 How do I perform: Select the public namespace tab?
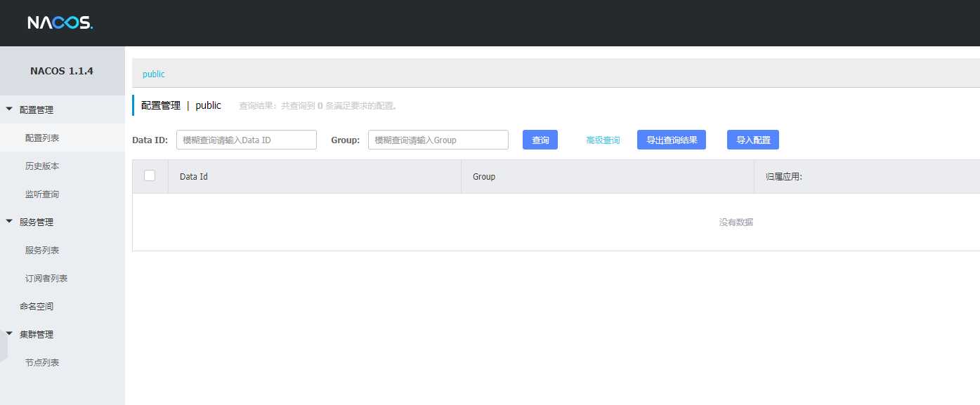(154, 74)
